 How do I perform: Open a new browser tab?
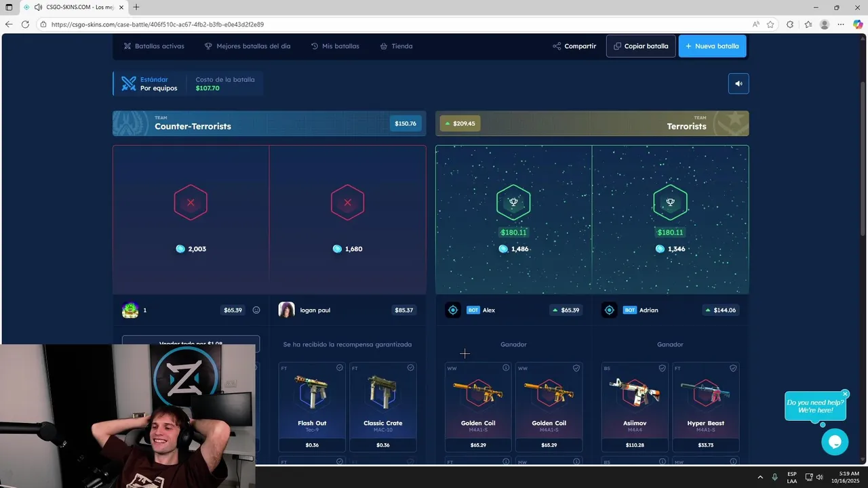(136, 7)
